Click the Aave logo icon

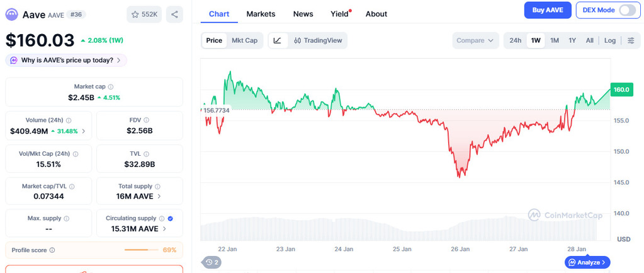[11, 14]
